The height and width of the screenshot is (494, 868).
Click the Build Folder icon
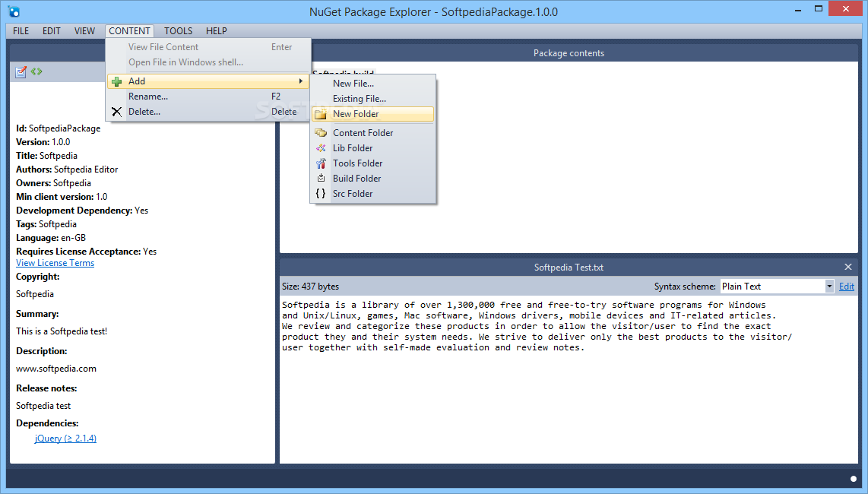pyautogui.click(x=321, y=179)
